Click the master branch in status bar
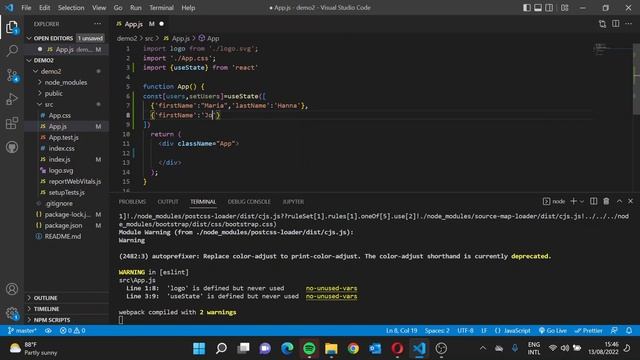Image resolution: width=640 pixels, height=360 pixels. (x=22, y=331)
